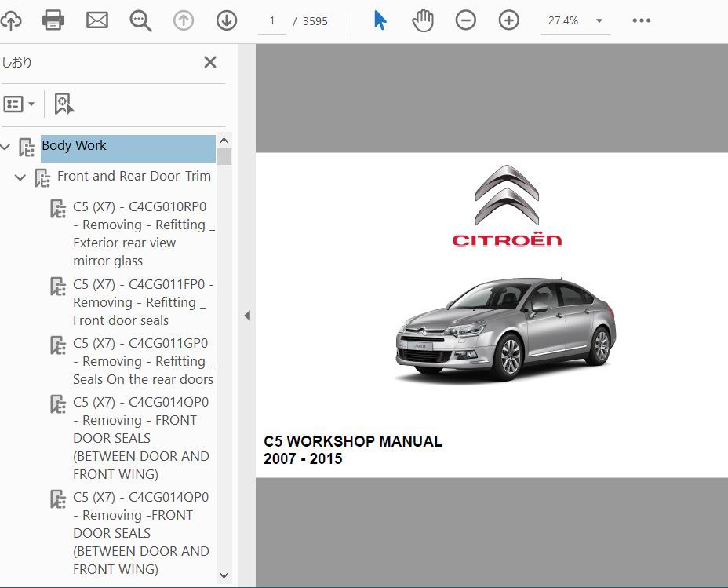This screenshot has width=728, height=588.
Task: Open the find text magnifier tool
Action: point(140,21)
